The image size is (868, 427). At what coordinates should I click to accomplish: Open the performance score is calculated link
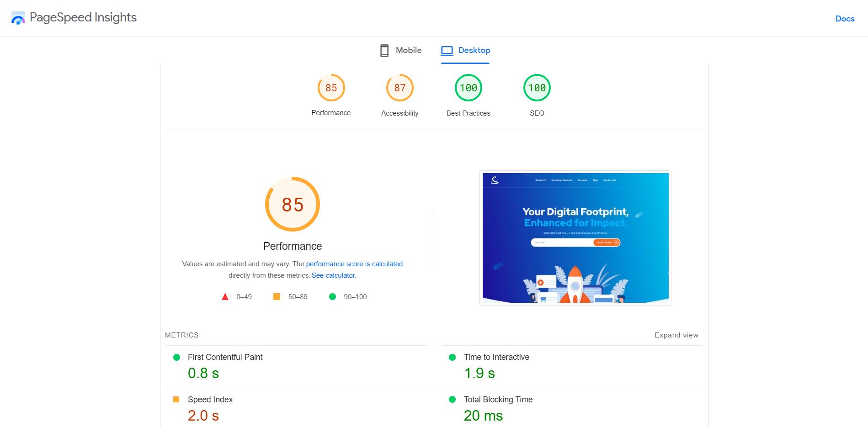[x=354, y=264]
